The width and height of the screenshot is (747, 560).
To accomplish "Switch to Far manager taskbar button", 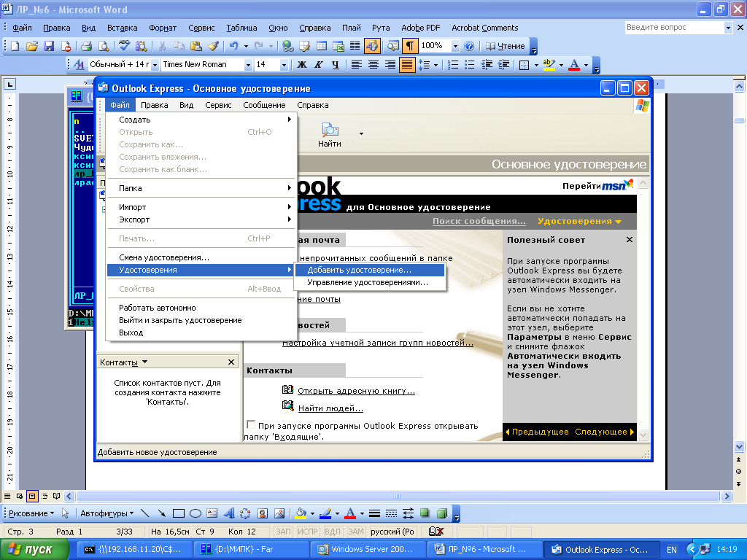I will (x=251, y=550).
